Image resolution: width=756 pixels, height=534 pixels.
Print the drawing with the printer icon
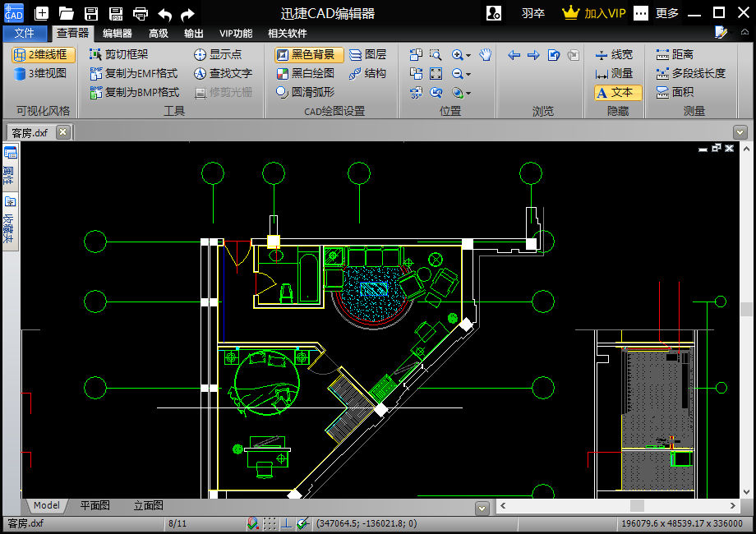(141, 13)
